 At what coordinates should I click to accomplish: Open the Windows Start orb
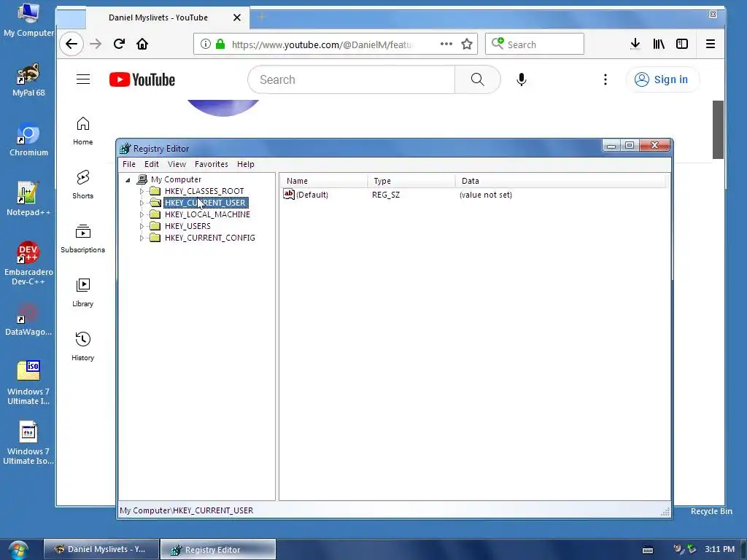coord(19,550)
